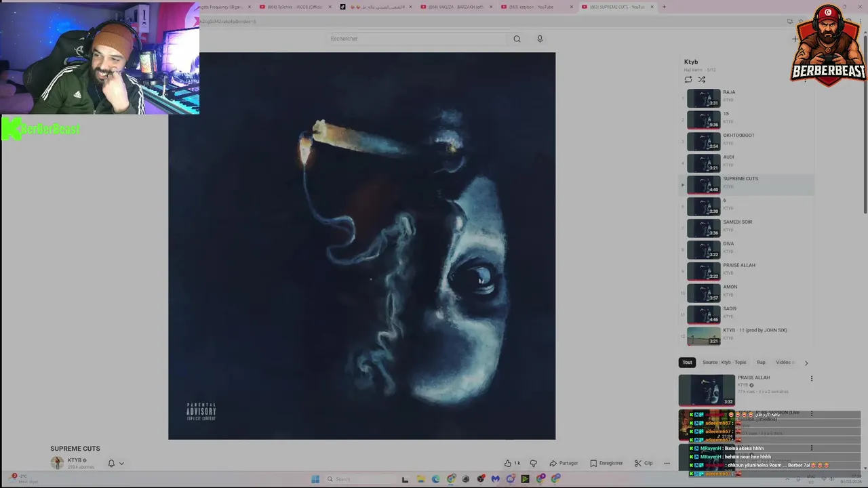This screenshot has height=488, width=868.
Task: Click the album cover video player
Action: tap(361, 246)
